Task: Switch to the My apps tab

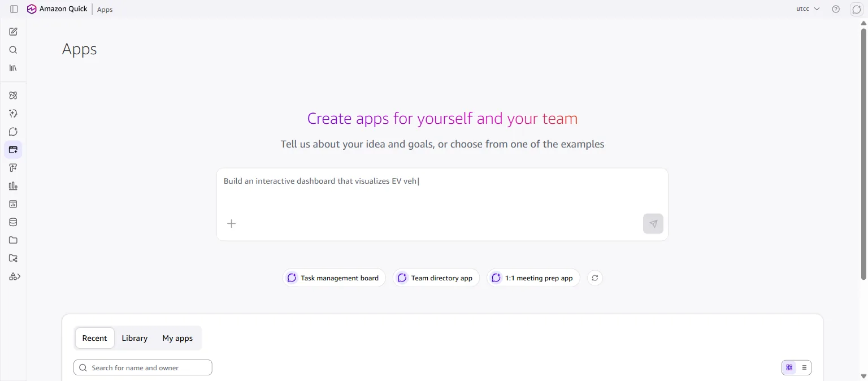Action: 177,338
